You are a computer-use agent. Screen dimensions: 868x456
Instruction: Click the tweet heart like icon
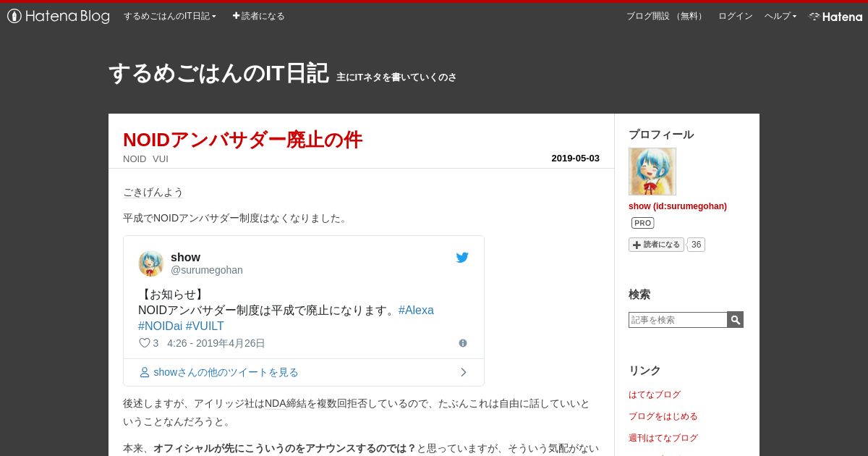click(x=144, y=343)
